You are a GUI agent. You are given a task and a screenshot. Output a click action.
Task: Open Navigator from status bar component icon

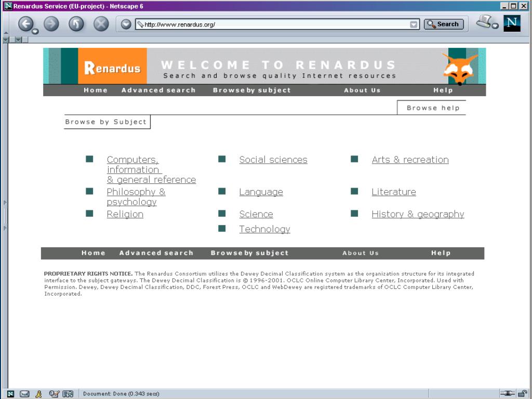coord(10,394)
